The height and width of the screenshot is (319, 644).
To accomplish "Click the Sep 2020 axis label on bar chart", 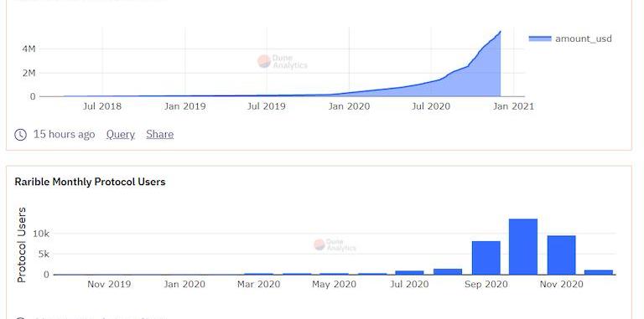I will click(x=486, y=284).
